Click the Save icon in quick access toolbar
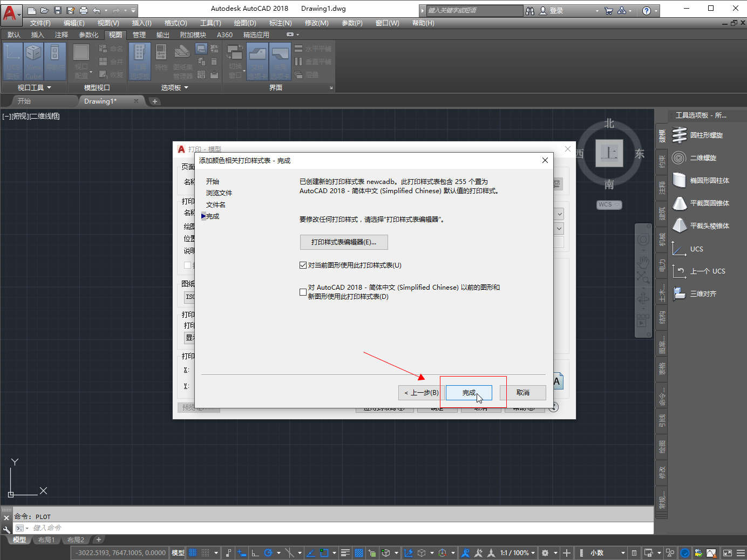Image resolution: width=747 pixels, height=560 pixels. 58,10
